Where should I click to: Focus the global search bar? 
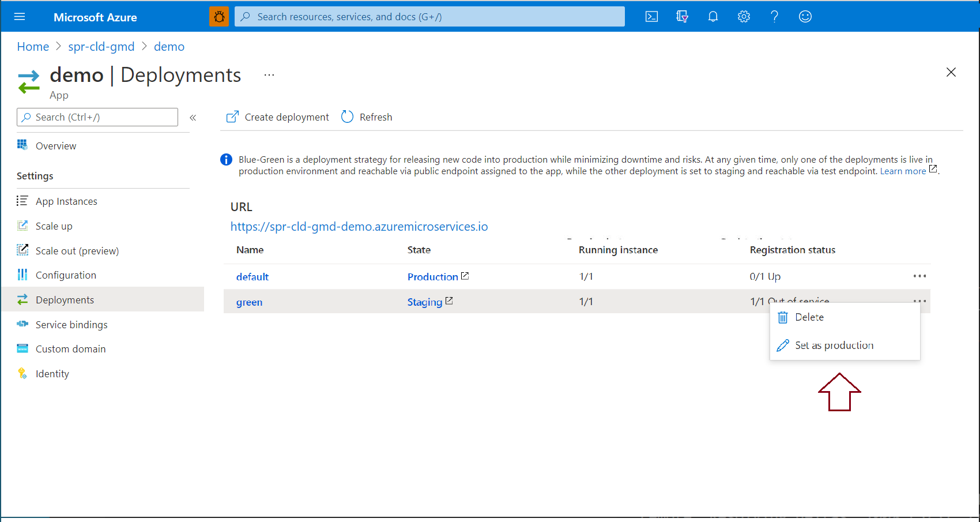point(429,16)
